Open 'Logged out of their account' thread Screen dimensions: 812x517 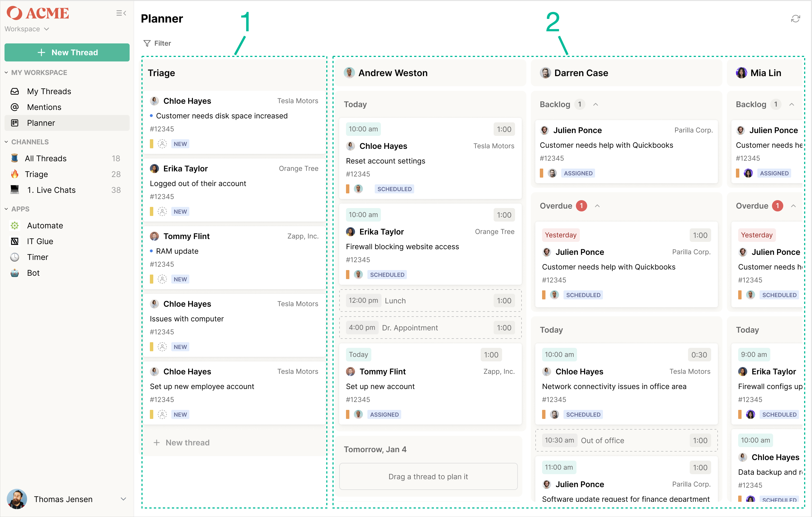click(x=198, y=184)
